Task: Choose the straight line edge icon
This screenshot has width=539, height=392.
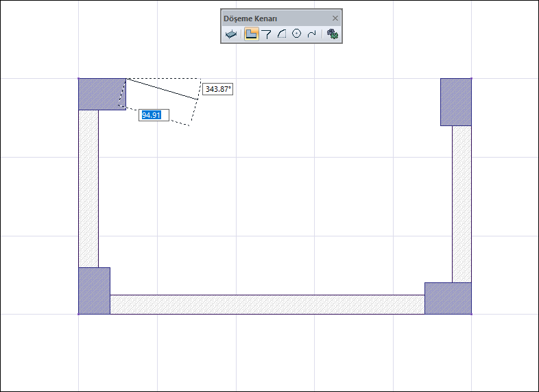Action: (x=266, y=34)
